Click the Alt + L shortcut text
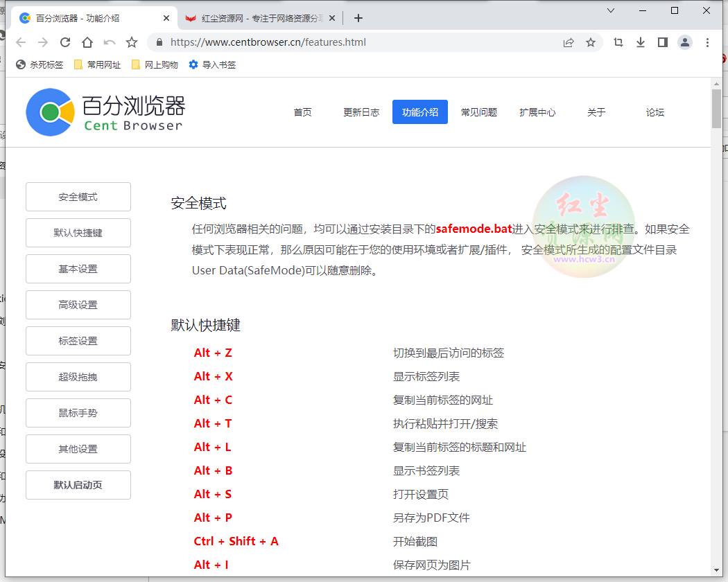Viewport: 728px width, 582px height. pos(212,447)
